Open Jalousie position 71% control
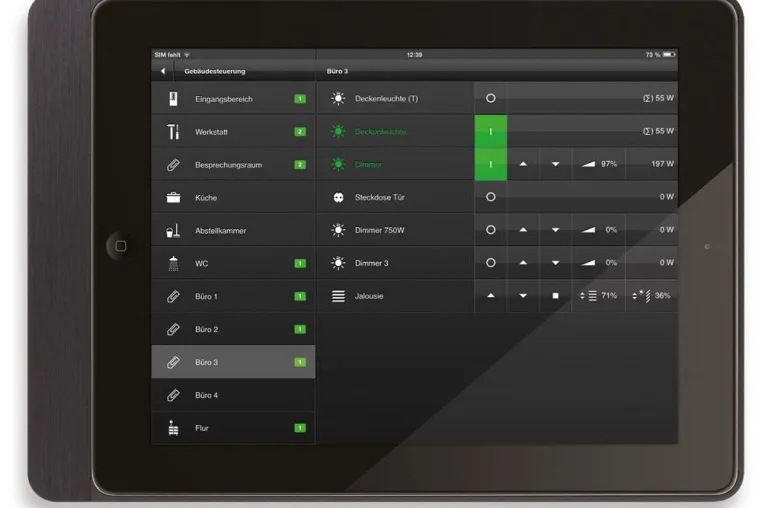The image size is (762, 508). 599,296
